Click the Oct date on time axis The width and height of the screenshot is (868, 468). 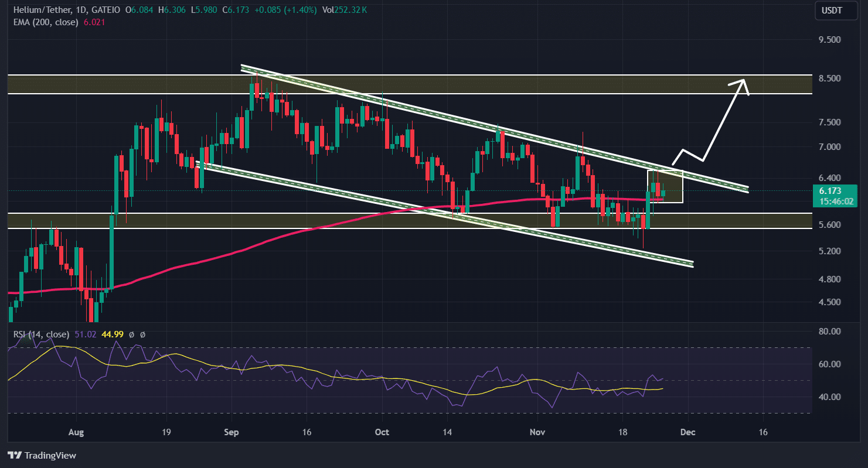[x=382, y=432]
